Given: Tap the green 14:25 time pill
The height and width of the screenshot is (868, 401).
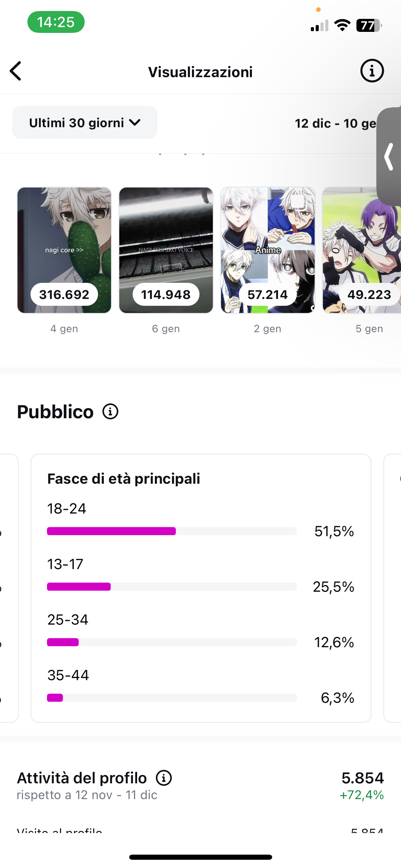Looking at the screenshot, I should [56, 22].
